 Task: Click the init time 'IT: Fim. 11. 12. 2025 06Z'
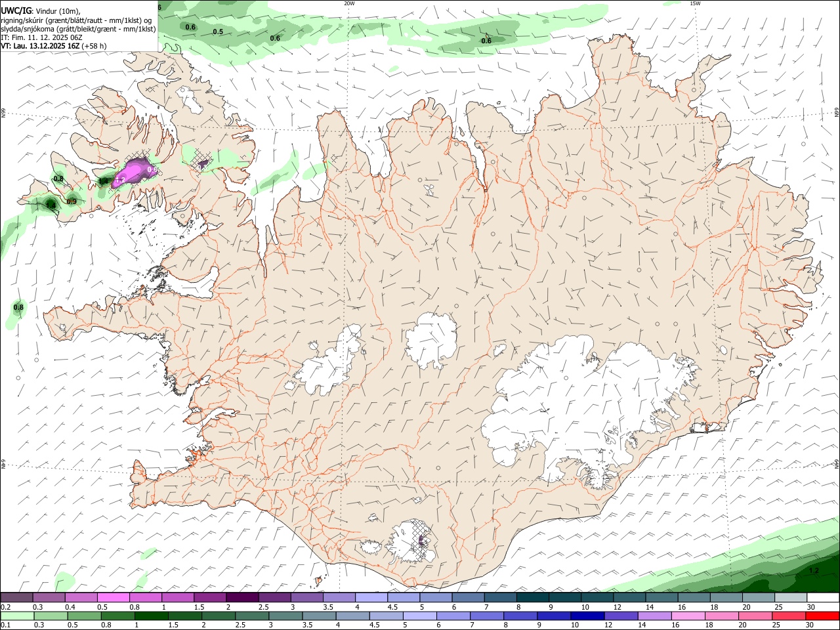tap(41, 37)
